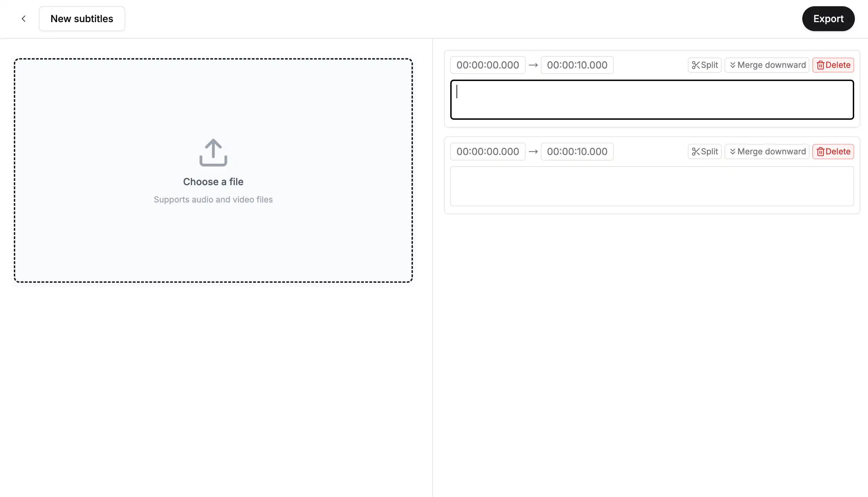The height and width of the screenshot is (497, 868).
Task: Click the file upload dashed border area
Action: point(213,170)
